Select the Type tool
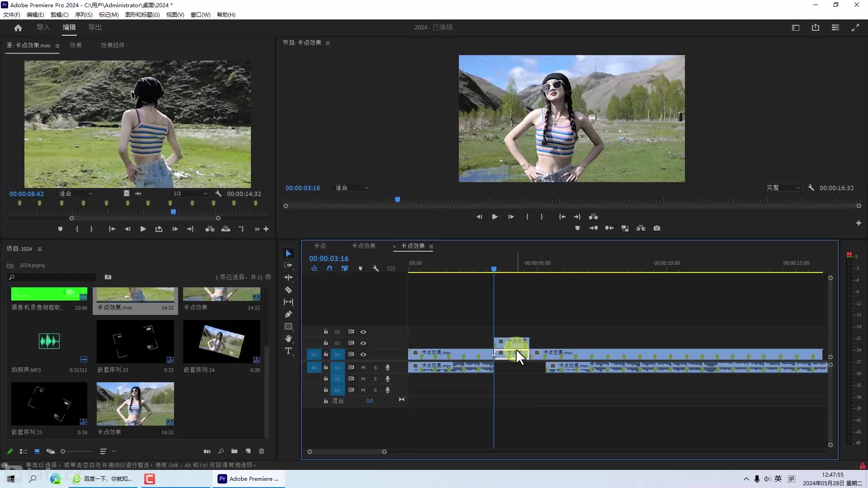 click(288, 351)
